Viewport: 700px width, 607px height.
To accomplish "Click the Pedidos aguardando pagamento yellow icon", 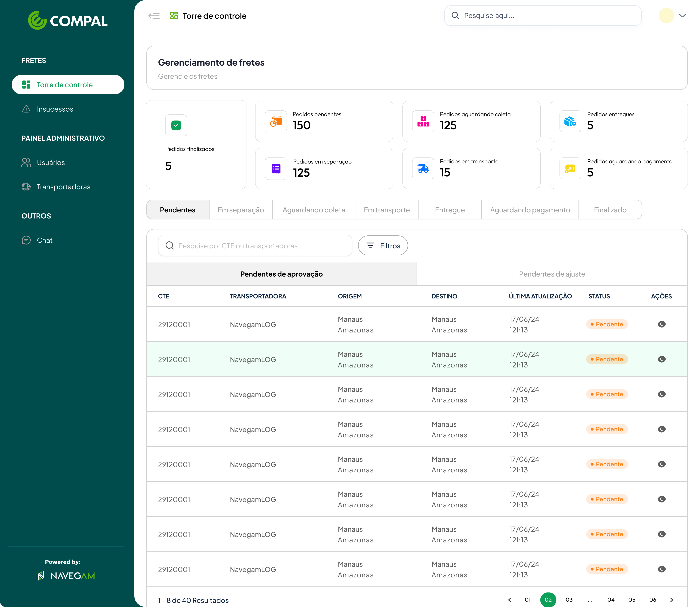I will click(x=570, y=168).
